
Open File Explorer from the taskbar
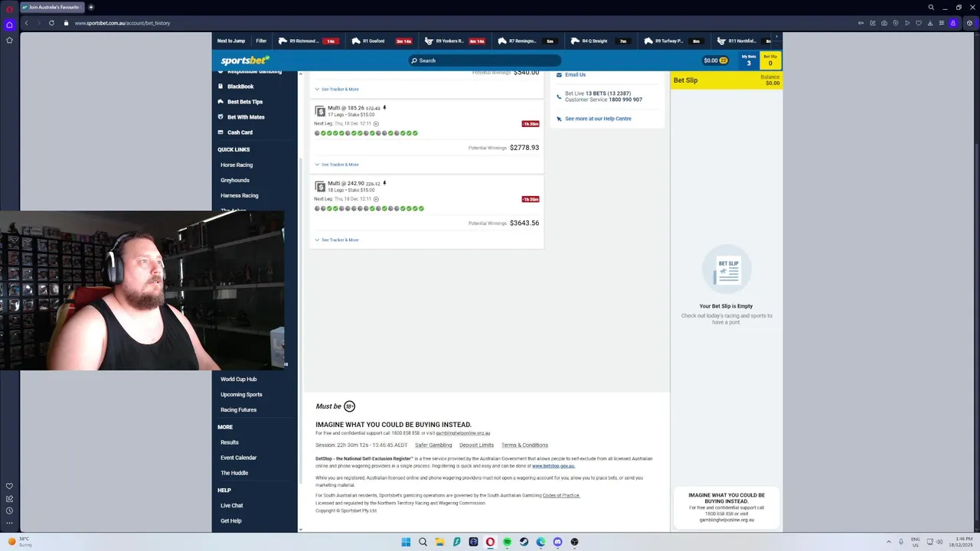(439, 542)
